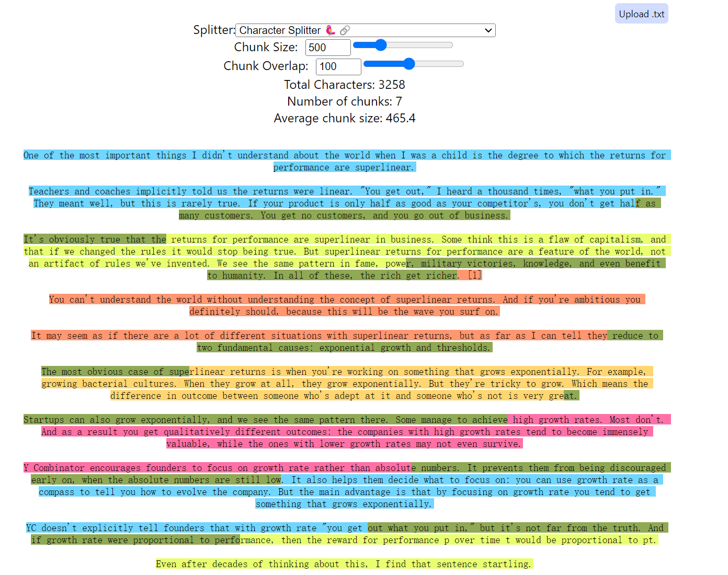The image size is (728, 575).
Task: Click the 'Splitter:' label
Action: [214, 30]
